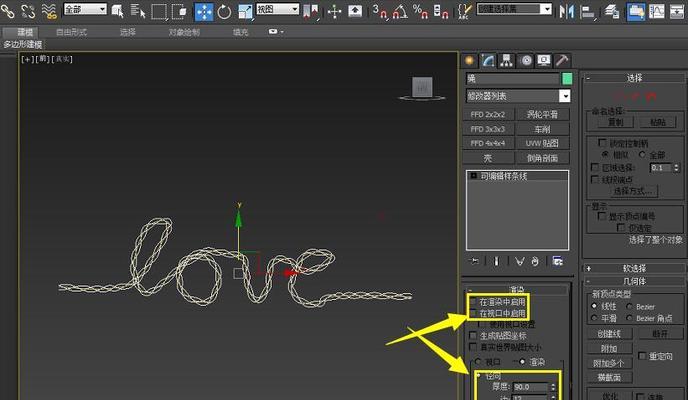688x400 pixels.
Task: Click the Mirror tool icon
Action: pyautogui.click(x=566, y=11)
